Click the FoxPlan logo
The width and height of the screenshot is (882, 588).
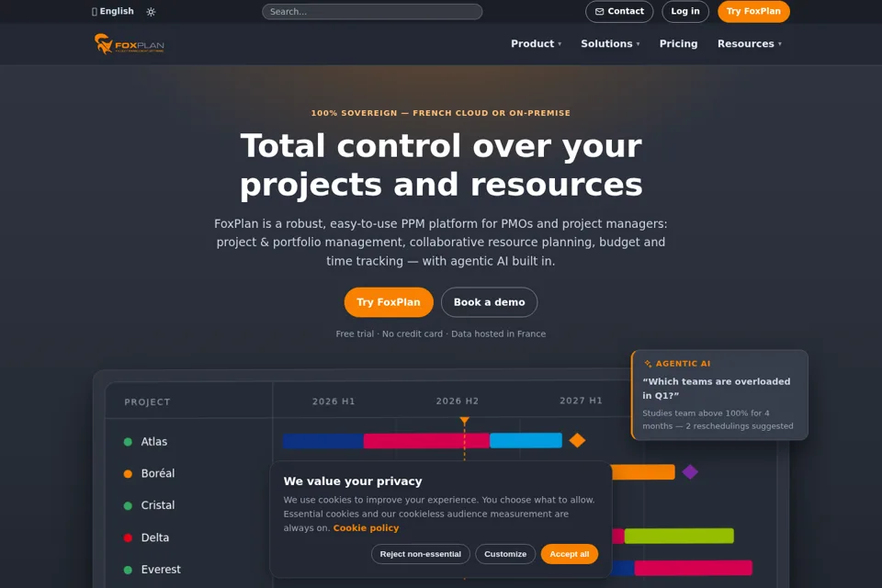pos(130,44)
